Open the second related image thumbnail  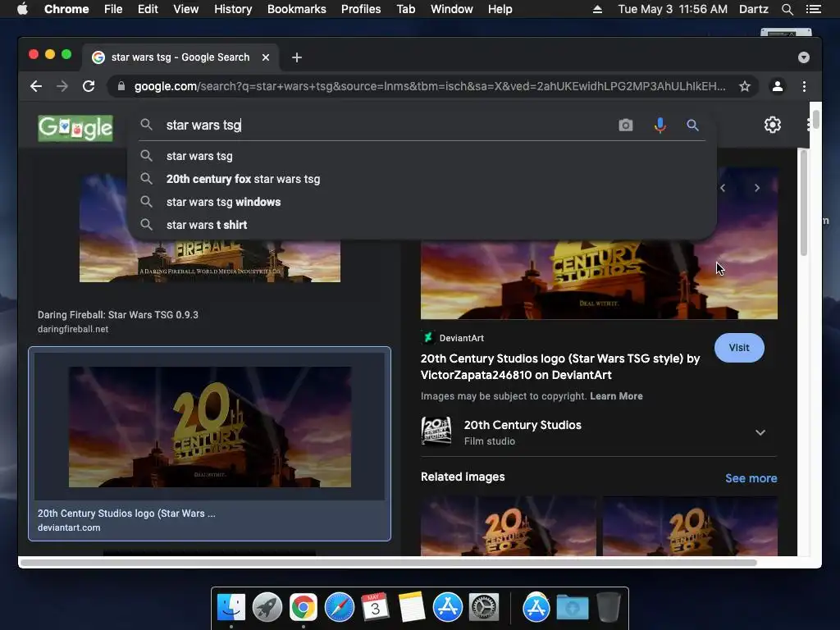(x=690, y=526)
